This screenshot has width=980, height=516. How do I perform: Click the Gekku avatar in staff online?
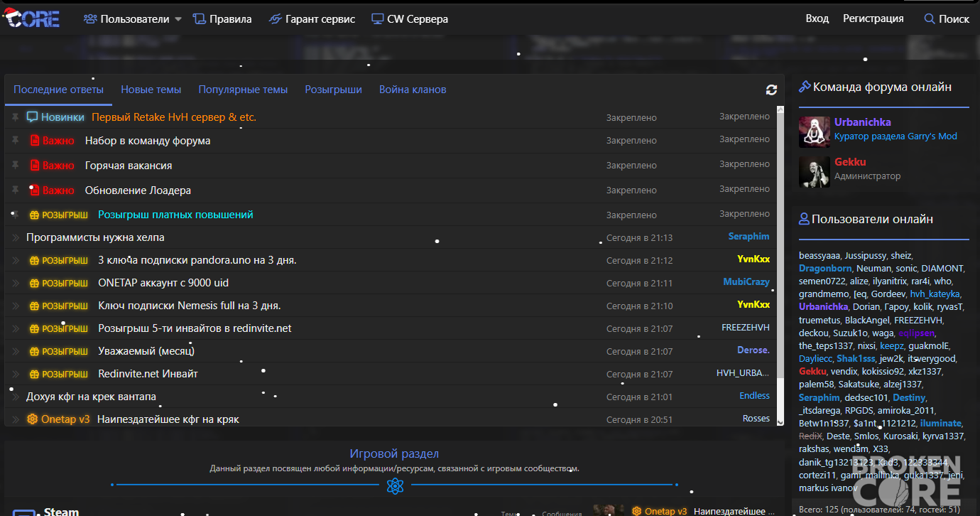[814, 172]
